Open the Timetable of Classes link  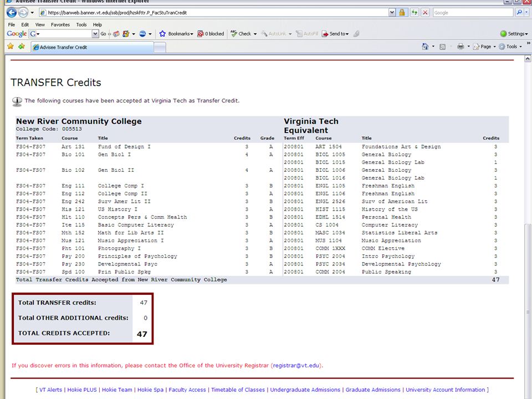(238, 390)
